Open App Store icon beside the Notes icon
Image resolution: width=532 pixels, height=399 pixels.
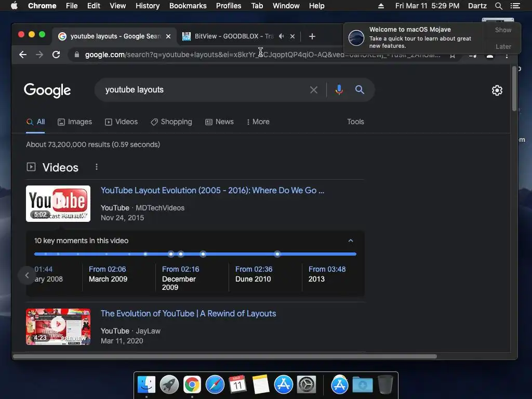(284, 385)
